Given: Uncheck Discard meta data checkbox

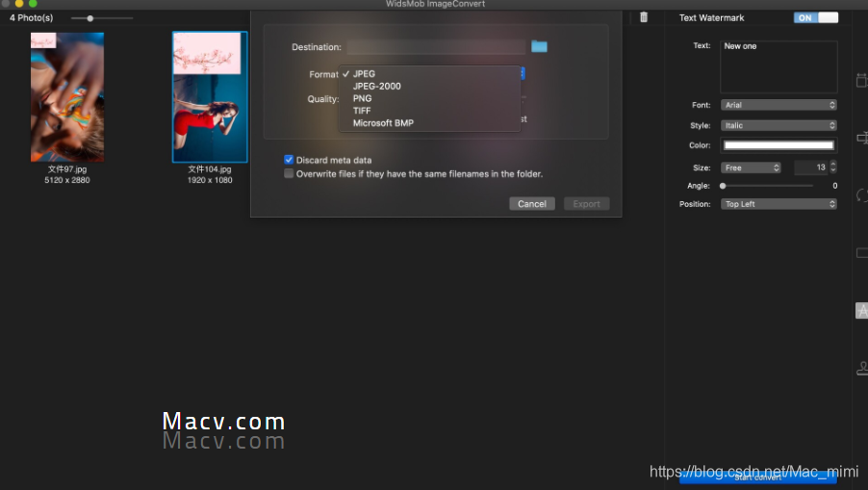Looking at the screenshot, I should [289, 160].
